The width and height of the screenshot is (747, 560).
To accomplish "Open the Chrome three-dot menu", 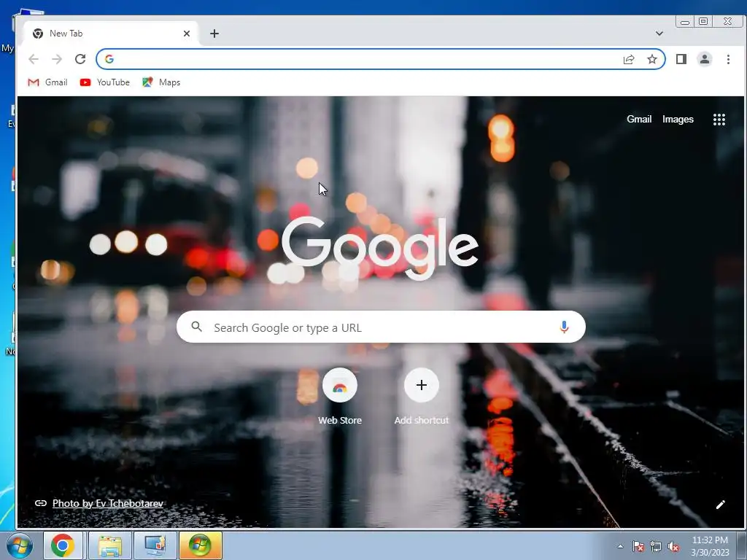I will 728,59.
